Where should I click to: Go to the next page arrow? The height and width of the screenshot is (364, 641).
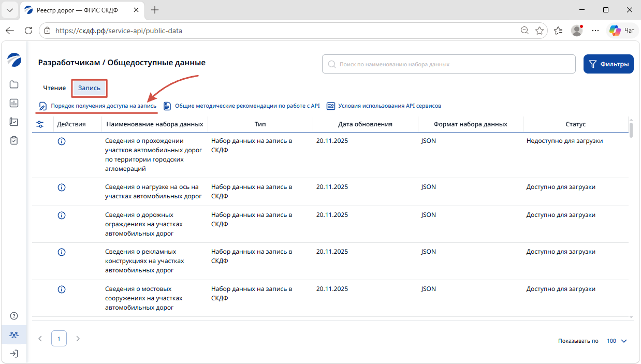tap(78, 339)
